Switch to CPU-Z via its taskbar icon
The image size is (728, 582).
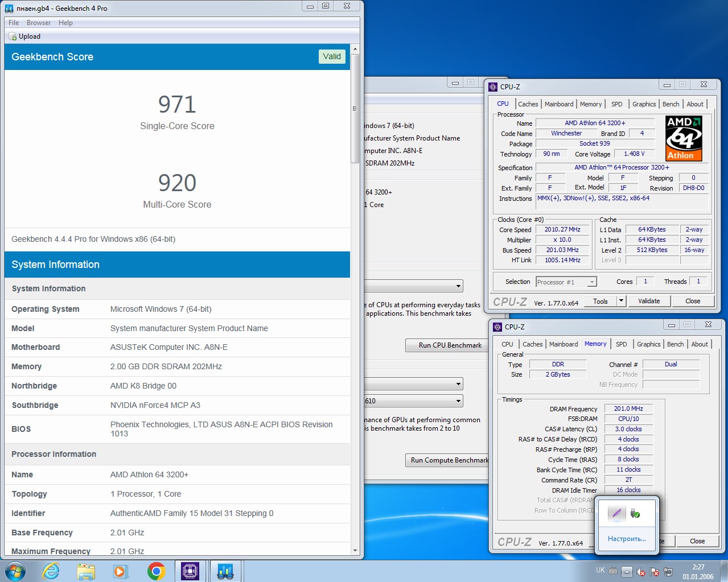(190, 571)
